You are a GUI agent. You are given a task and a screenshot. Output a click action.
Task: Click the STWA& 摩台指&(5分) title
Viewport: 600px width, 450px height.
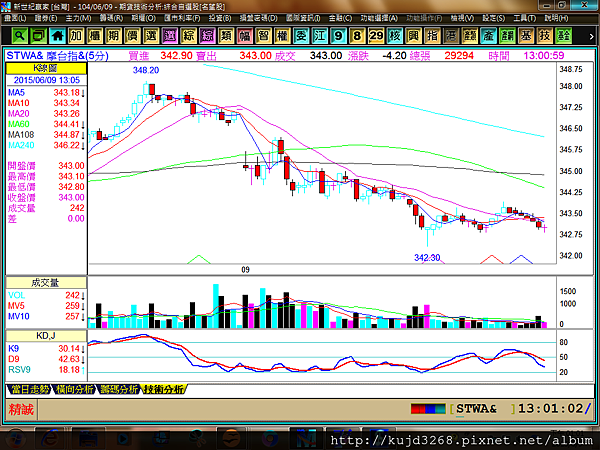pyautogui.click(x=57, y=55)
